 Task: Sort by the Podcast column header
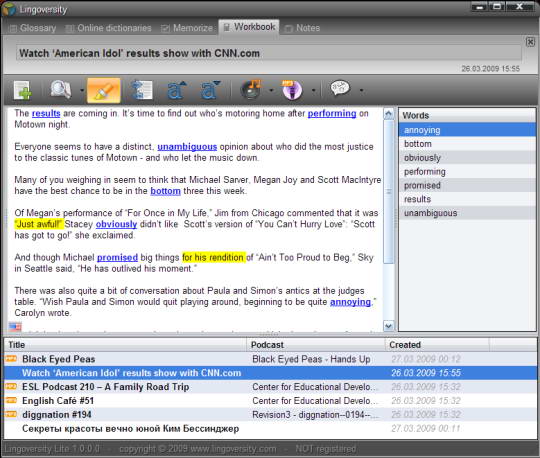pyautogui.click(x=316, y=345)
